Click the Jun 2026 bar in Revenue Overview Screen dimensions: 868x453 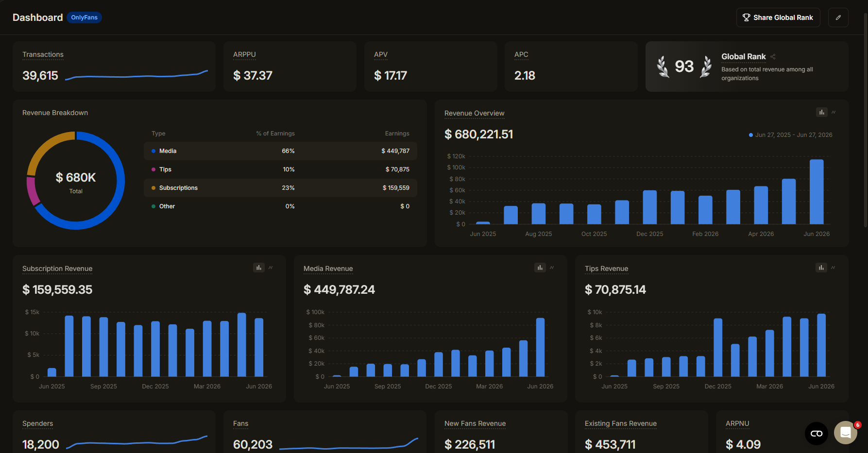817,192
